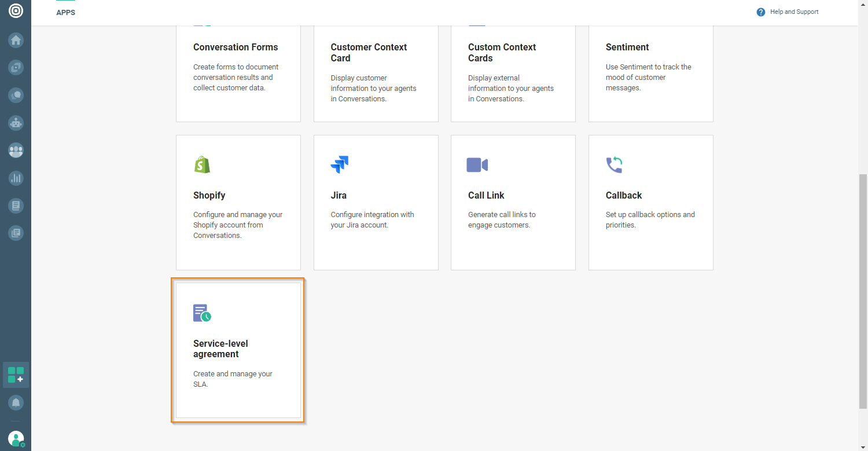Click the Callback phone icon
The width and height of the screenshot is (868, 451).
(x=614, y=165)
